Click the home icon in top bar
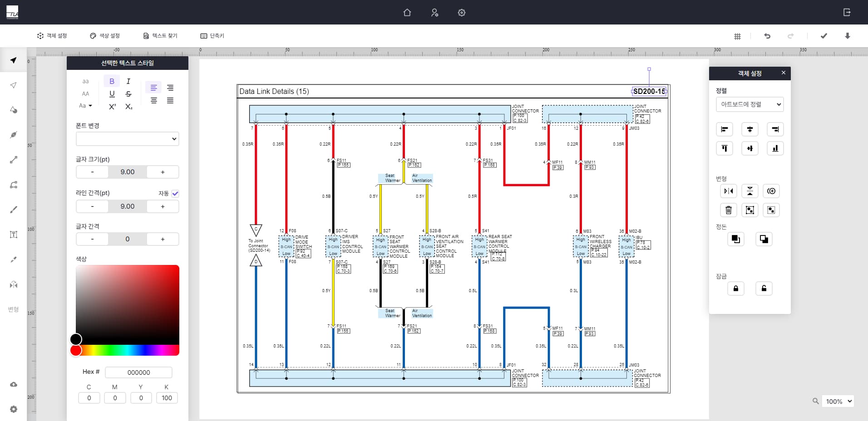Screen dimensions: 868x421 coord(407,13)
